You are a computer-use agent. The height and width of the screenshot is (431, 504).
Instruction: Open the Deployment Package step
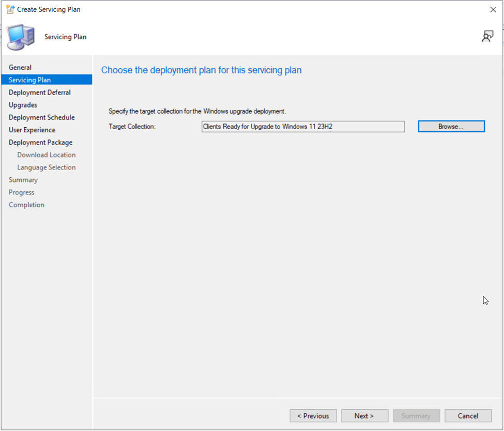tap(40, 142)
